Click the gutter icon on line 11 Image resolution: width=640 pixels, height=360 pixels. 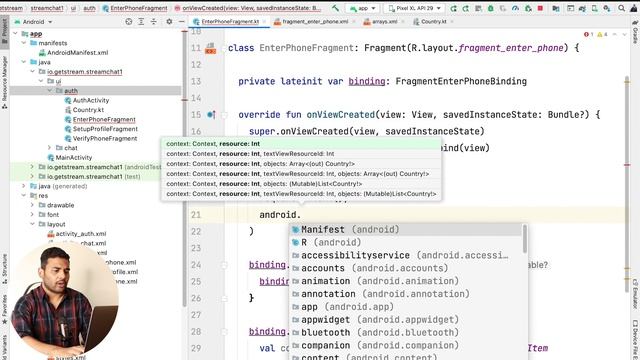pyautogui.click(x=210, y=48)
